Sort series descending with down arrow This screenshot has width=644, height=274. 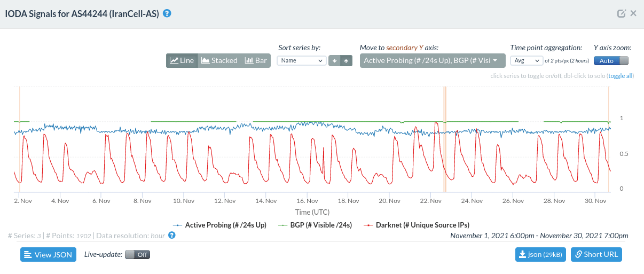(334, 60)
